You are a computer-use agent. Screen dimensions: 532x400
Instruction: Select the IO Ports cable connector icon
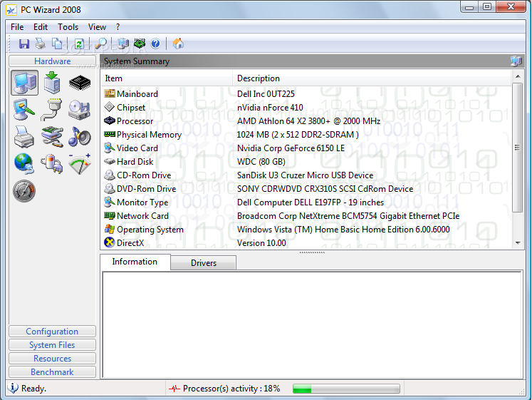click(x=52, y=110)
